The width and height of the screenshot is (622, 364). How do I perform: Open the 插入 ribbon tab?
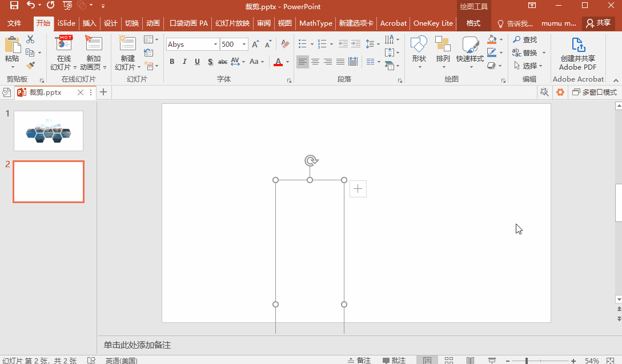(x=89, y=23)
